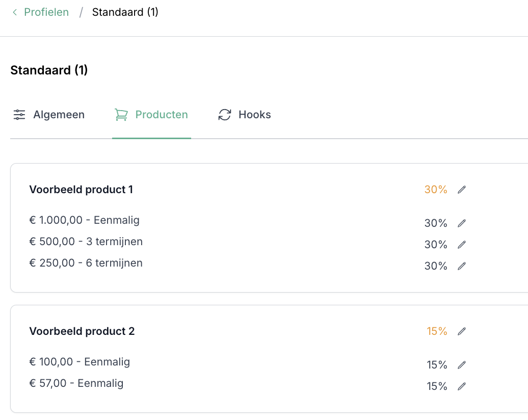Click the Voorbeeld product 2 title

click(x=82, y=331)
